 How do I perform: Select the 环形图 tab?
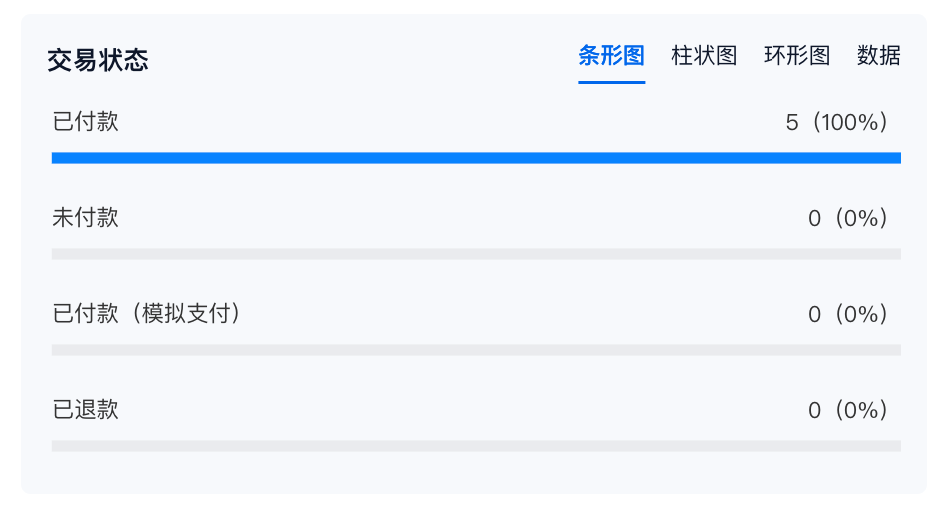click(797, 56)
